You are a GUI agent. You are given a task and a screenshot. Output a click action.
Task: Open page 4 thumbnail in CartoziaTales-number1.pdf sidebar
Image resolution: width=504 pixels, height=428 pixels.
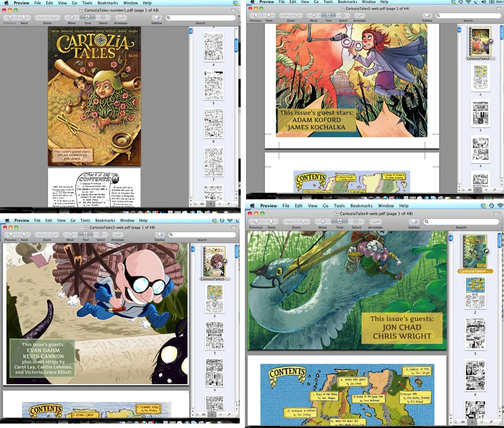(x=213, y=46)
